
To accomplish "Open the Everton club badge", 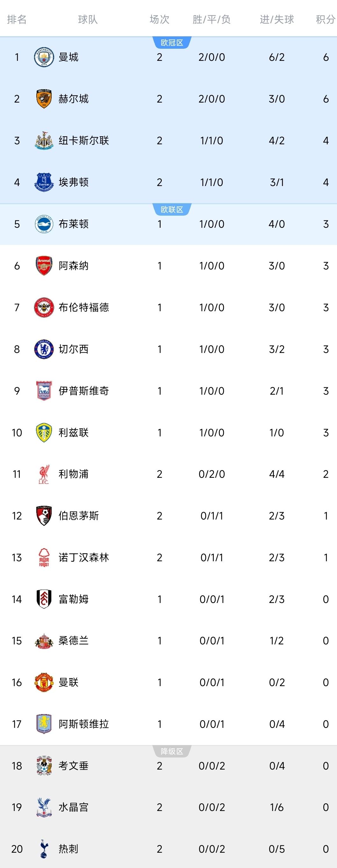I will click(44, 182).
